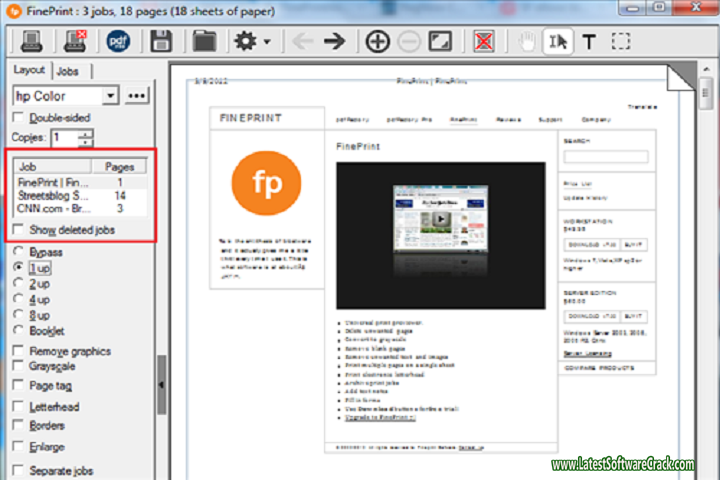Viewport: 720px width, 480px height.
Task: Zoom in with the plus icon
Action: point(377,41)
